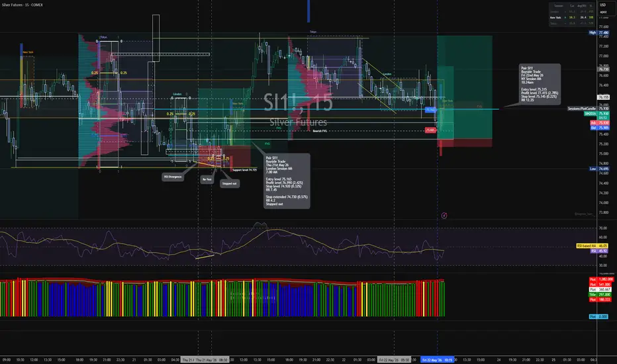Click the blue Fri 22 May 10:15 time label
The width and height of the screenshot is (617, 364).
coord(437,360)
